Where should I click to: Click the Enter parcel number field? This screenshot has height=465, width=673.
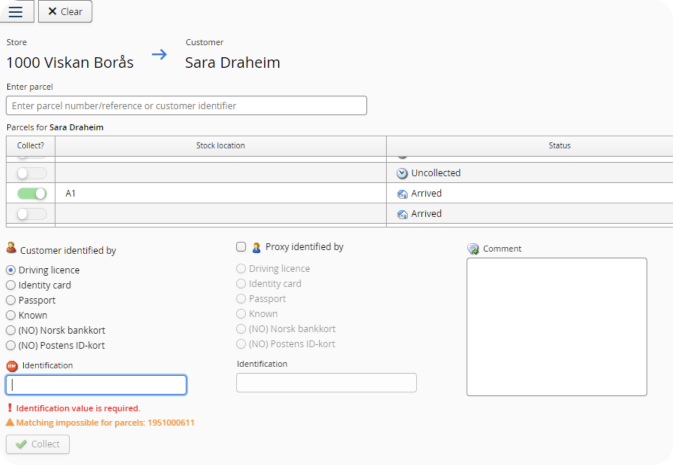[x=186, y=105]
